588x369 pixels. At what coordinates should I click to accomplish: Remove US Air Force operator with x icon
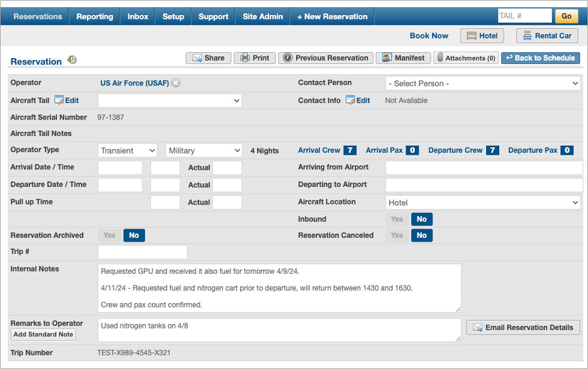[176, 83]
